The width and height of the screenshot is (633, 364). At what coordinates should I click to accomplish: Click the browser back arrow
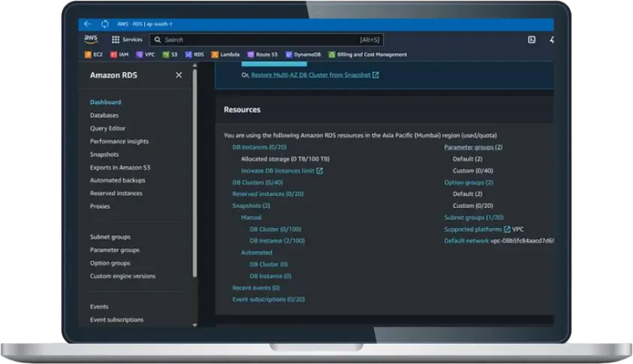coord(87,24)
